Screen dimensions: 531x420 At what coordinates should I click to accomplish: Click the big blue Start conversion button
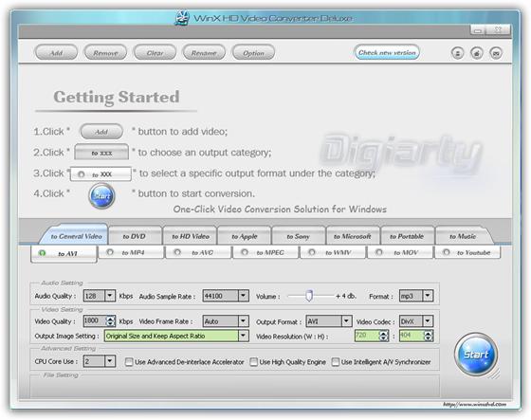476,355
